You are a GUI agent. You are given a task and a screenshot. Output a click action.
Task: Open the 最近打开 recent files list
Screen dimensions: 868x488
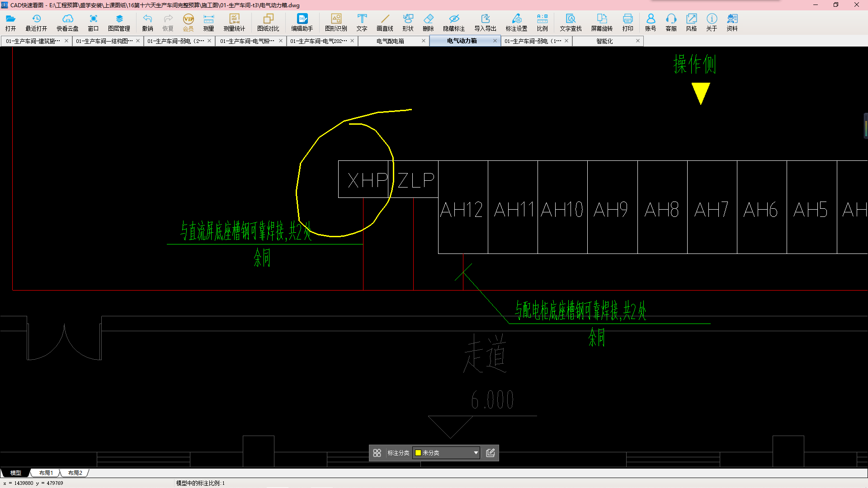click(36, 22)
